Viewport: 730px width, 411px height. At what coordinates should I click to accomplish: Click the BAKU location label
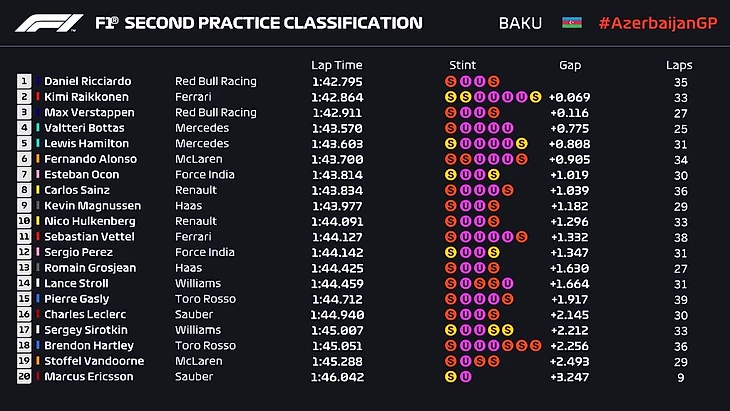tap(521, 22)
